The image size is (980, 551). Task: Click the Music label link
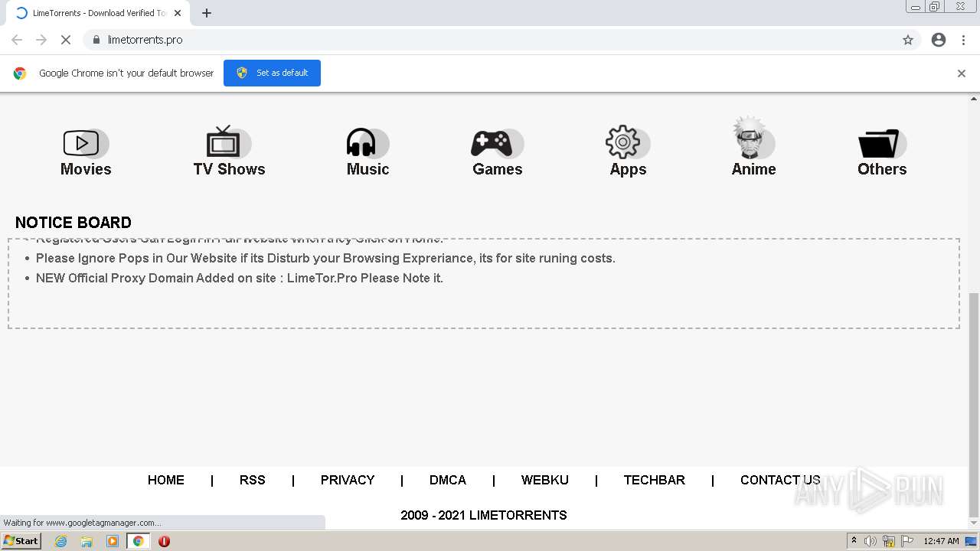pyautogui.click(x=367, y=169)
